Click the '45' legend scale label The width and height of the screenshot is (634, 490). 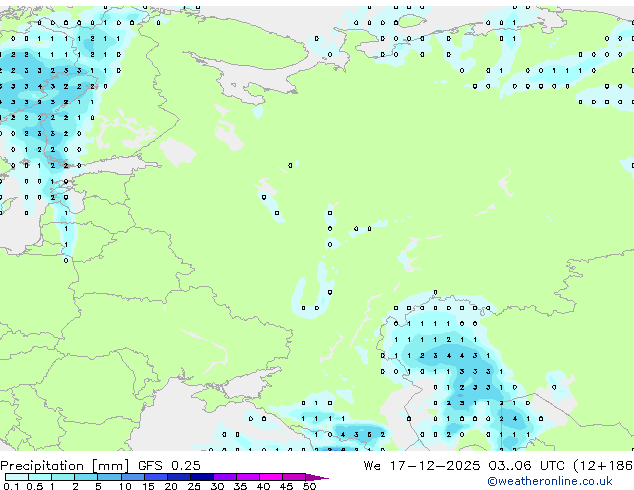(x=286, y=486)
